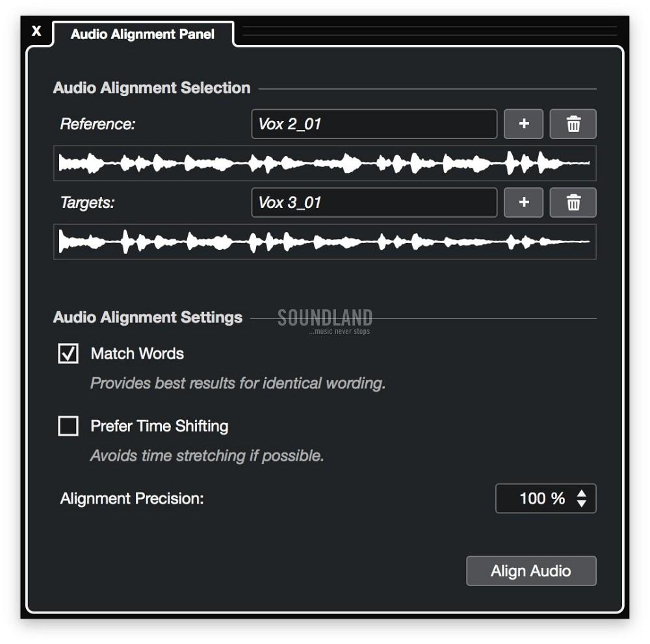Add a target clip with plus button
The height and width of the screenshot is (644, 650).
(523, 202)
